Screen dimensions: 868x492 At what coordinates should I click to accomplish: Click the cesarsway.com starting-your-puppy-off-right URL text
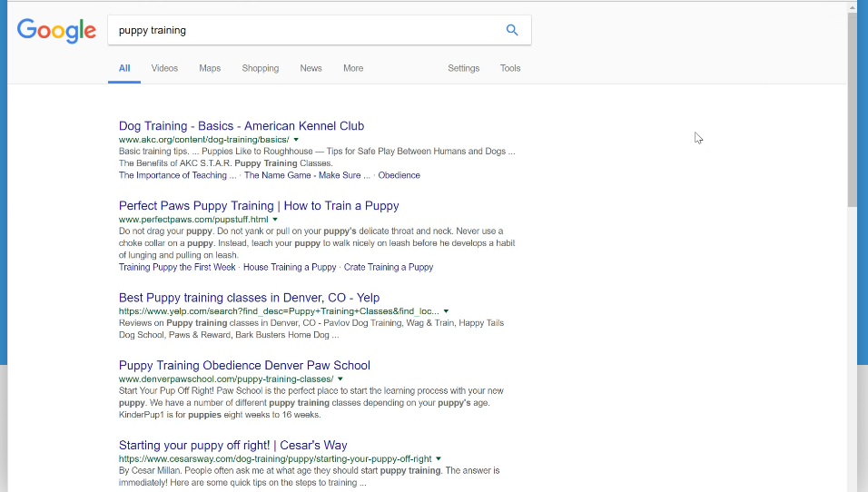(x=275, y=458)
